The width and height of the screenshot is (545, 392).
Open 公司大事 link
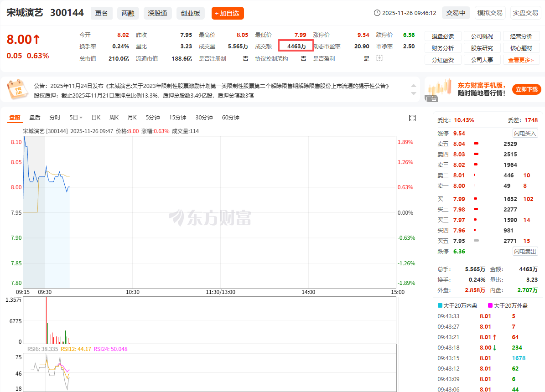[482, 60]
